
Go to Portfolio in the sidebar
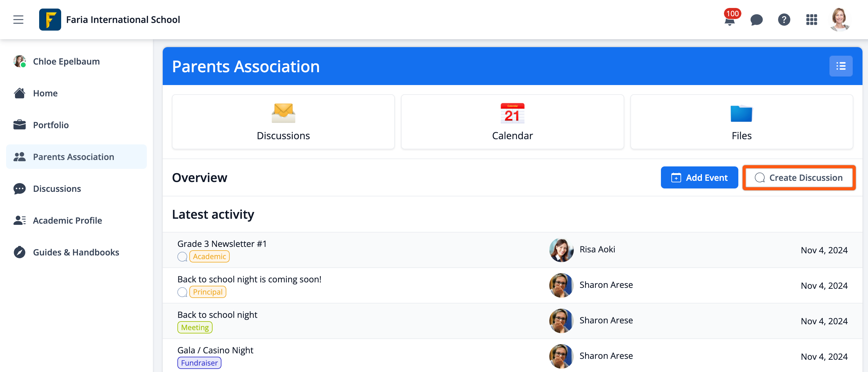pos(51,125)
